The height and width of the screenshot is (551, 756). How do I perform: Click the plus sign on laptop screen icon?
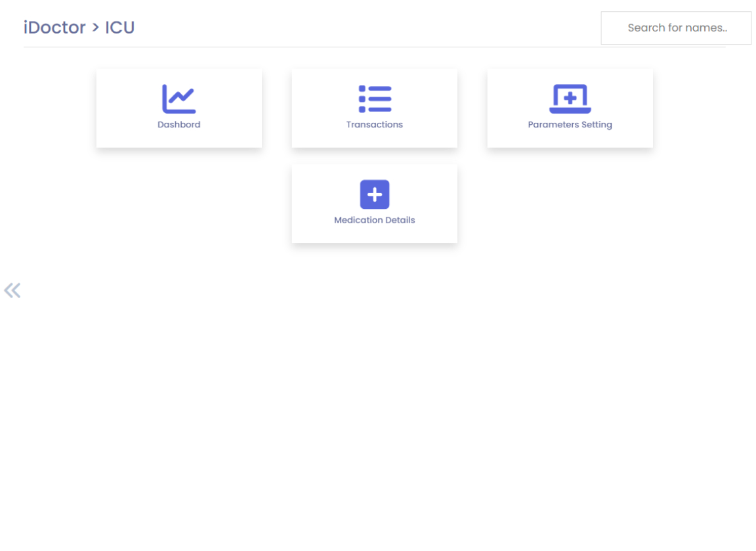point(570,97)
